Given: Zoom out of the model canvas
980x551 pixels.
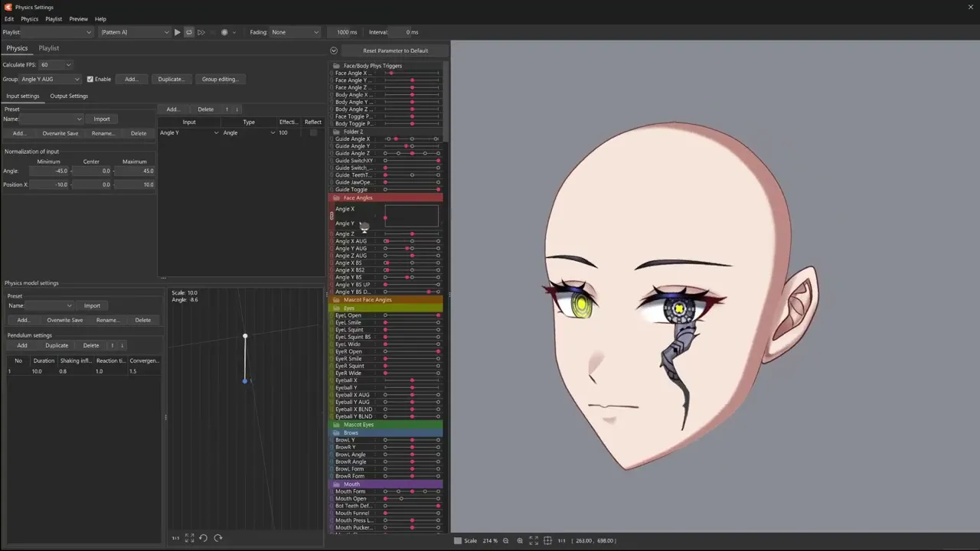Looking at the screenshot, I should 505,541.
